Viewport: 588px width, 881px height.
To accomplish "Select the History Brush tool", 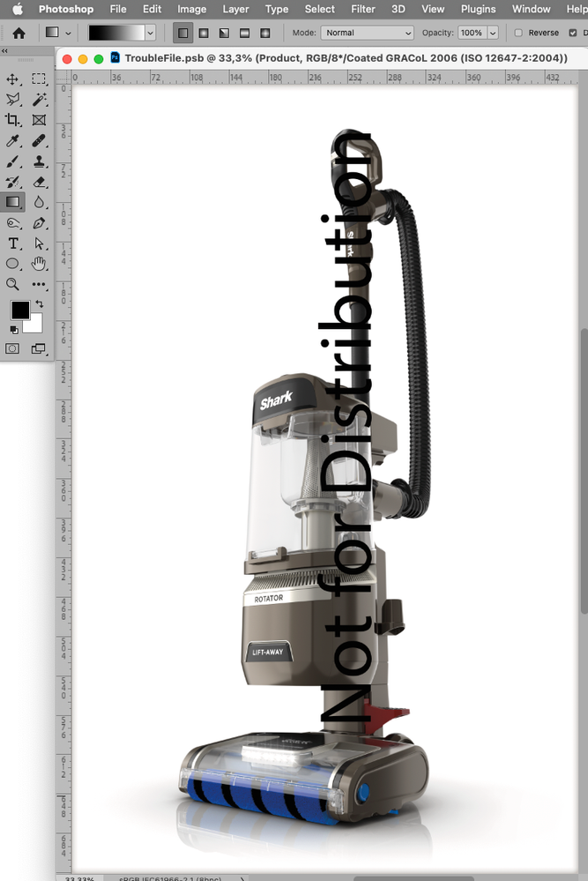I will [x=12, y=182].
